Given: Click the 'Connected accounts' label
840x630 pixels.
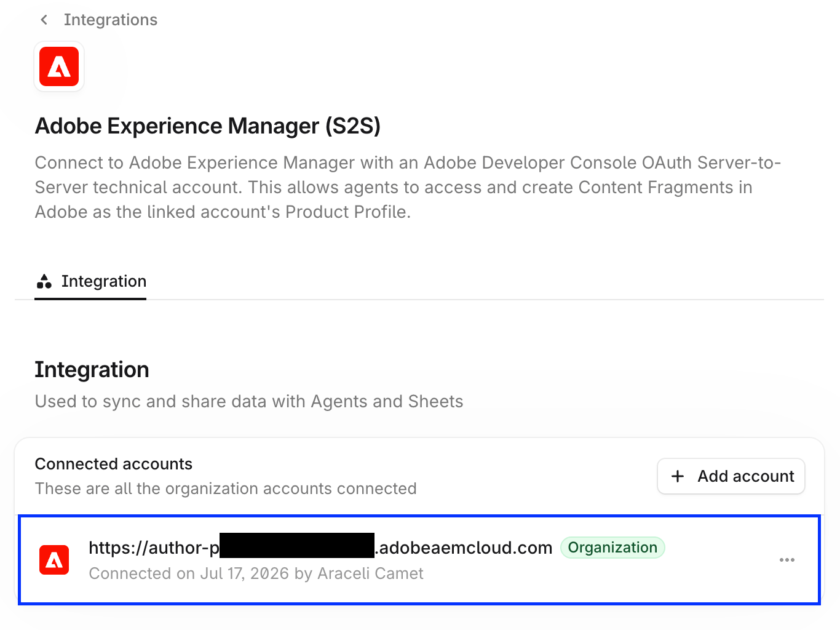Looking at the screenshot, I should click(114, 464).
